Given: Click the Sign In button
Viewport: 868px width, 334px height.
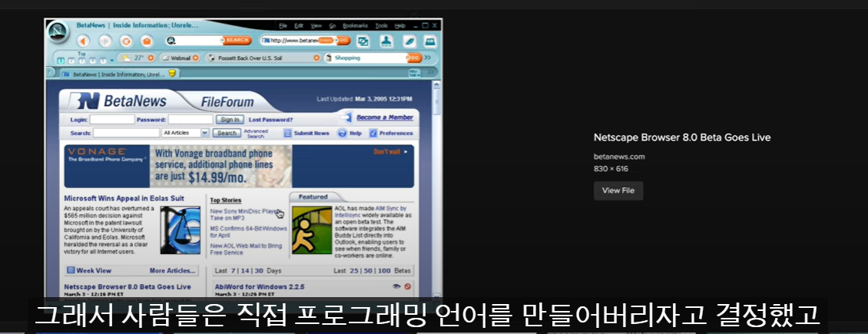Looking at the screenshot, I should click(229, 120).
